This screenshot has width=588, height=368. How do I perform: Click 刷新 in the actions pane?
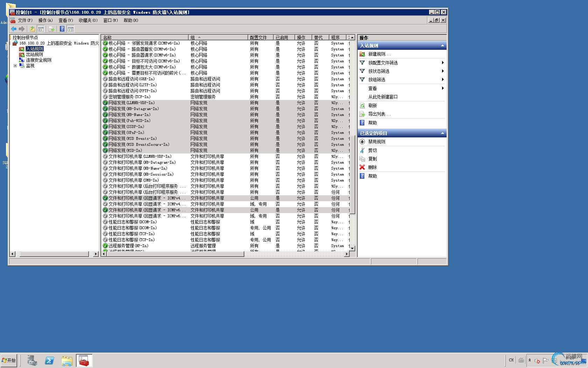pyautogui.click(x=372, y=105)
